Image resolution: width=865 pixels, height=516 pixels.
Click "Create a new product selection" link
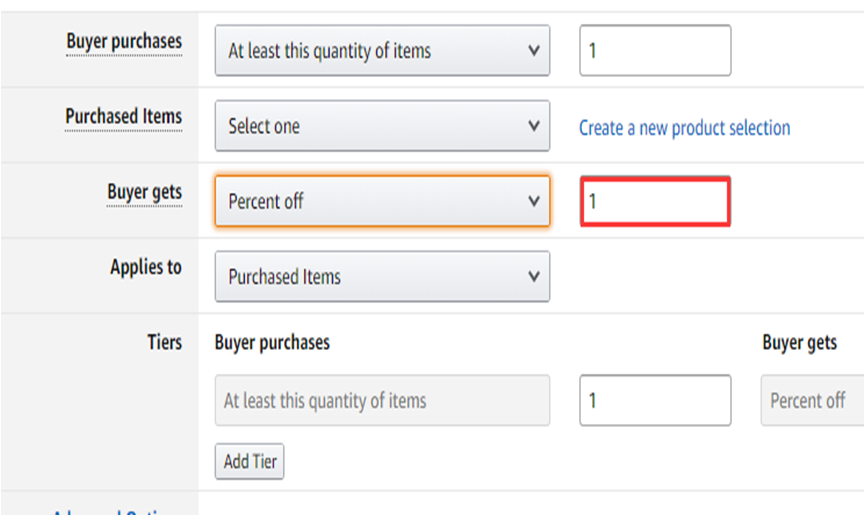684,128
